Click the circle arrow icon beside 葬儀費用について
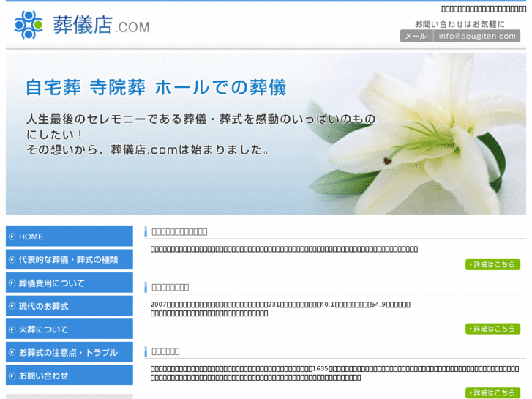The height and width of the screenshot is (399, 532). 12,283
